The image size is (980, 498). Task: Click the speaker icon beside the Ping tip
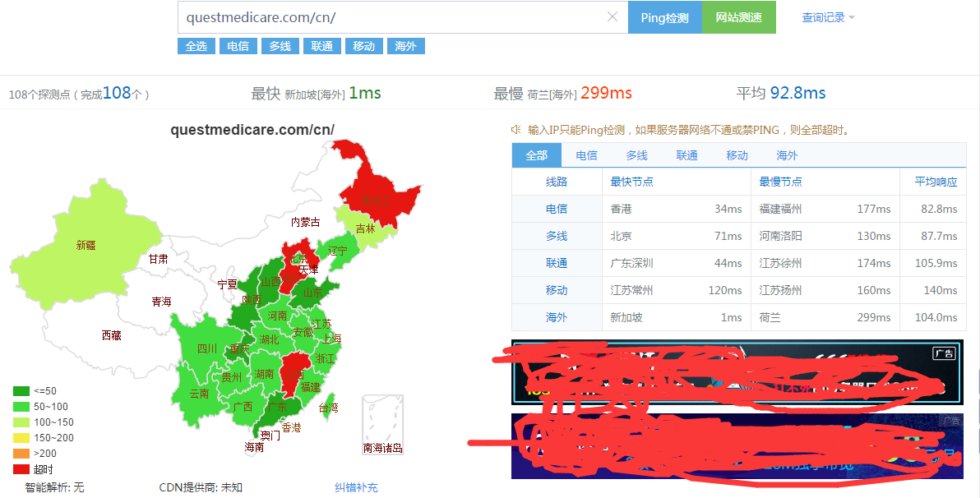click(x=516, y=129)
